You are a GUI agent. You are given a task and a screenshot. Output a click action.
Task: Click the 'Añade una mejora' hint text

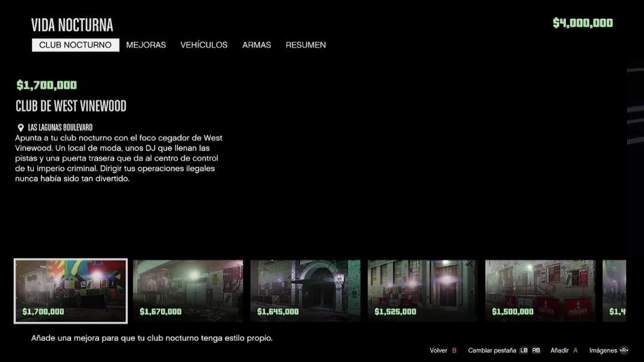[152, 338]
